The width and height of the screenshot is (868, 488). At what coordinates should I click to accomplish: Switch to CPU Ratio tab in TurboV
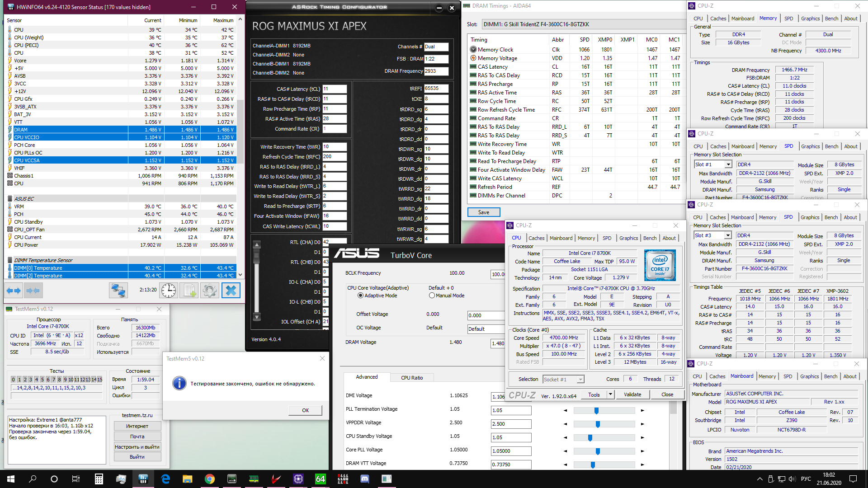(x=412, y=378)
